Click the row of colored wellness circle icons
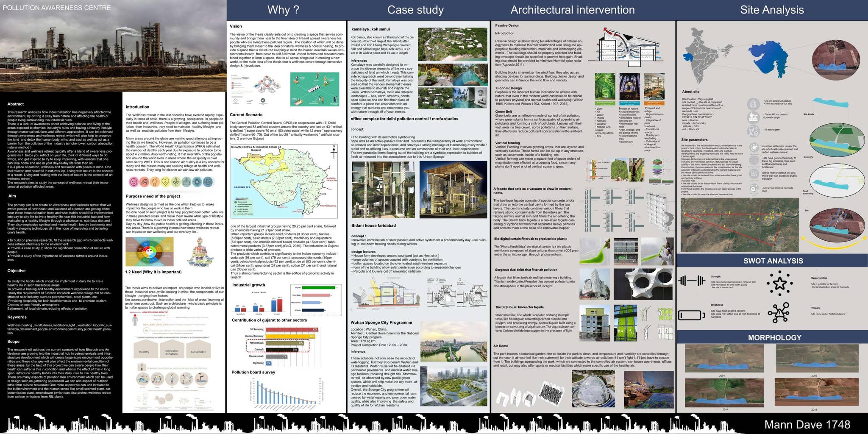868x434 pixels. pyautogui.click(x=171, y=182)
